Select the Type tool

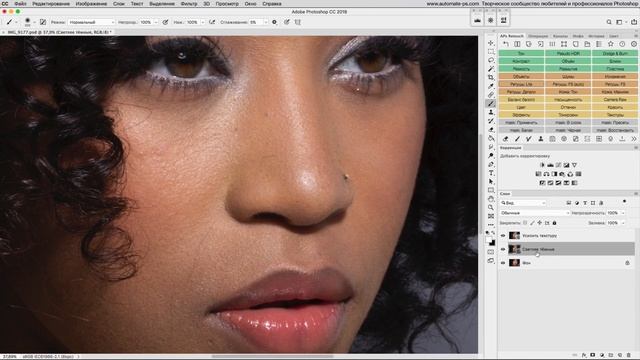[491, 173]
